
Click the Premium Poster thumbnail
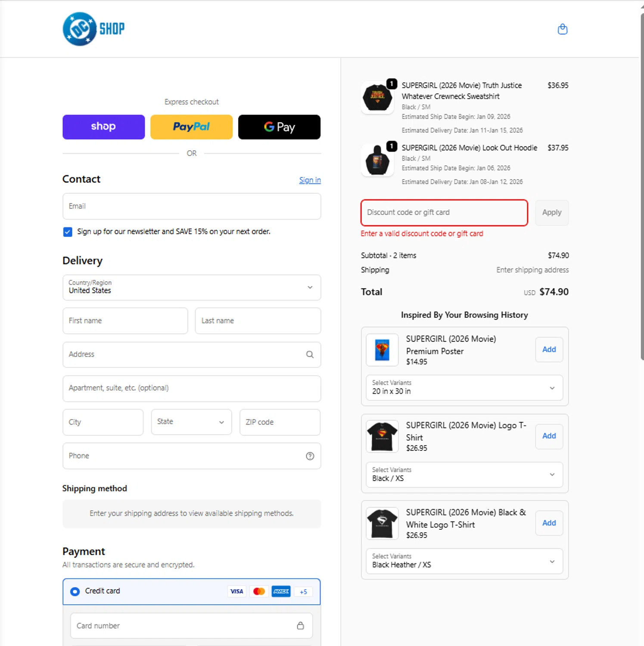coord(382,350)
